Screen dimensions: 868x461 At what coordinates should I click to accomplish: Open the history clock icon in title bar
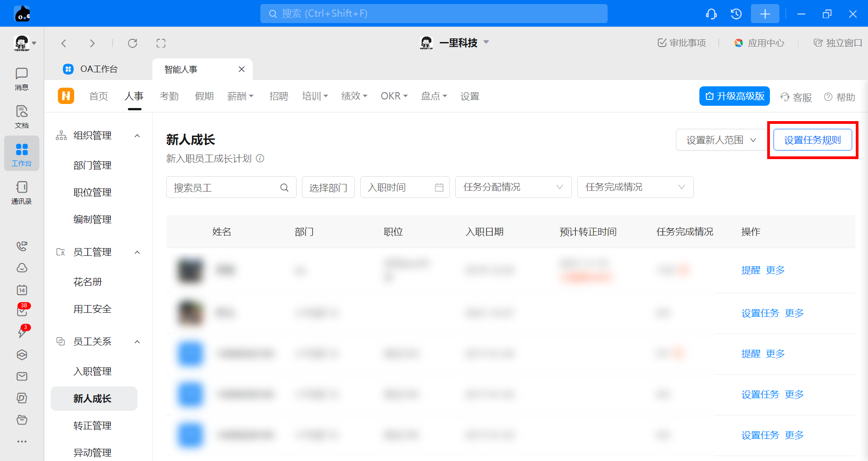[736, 14]
